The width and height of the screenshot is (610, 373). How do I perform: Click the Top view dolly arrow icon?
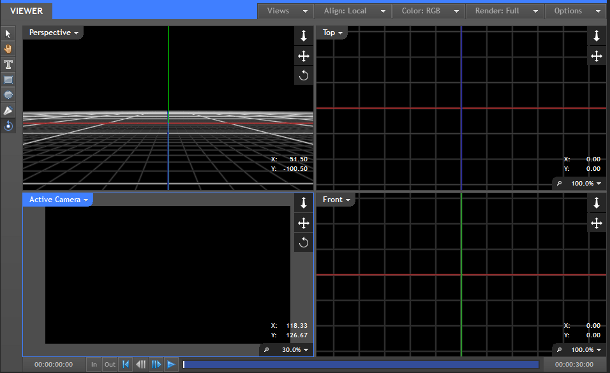pyautogui.click(x=596, y=36)
